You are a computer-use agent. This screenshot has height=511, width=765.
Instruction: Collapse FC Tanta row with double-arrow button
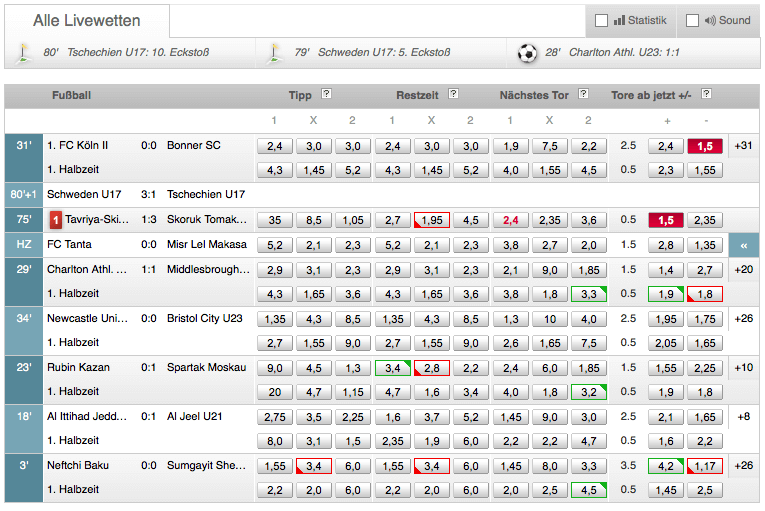click(x=744, y=245)
